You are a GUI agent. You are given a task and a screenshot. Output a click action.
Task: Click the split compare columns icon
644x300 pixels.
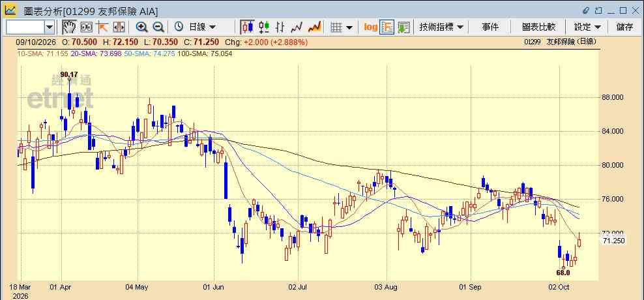pyautogui.click(x=119, y=27)
